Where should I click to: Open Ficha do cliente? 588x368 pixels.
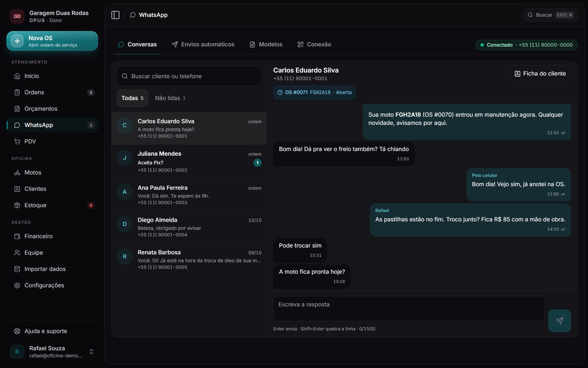[540, 74]
